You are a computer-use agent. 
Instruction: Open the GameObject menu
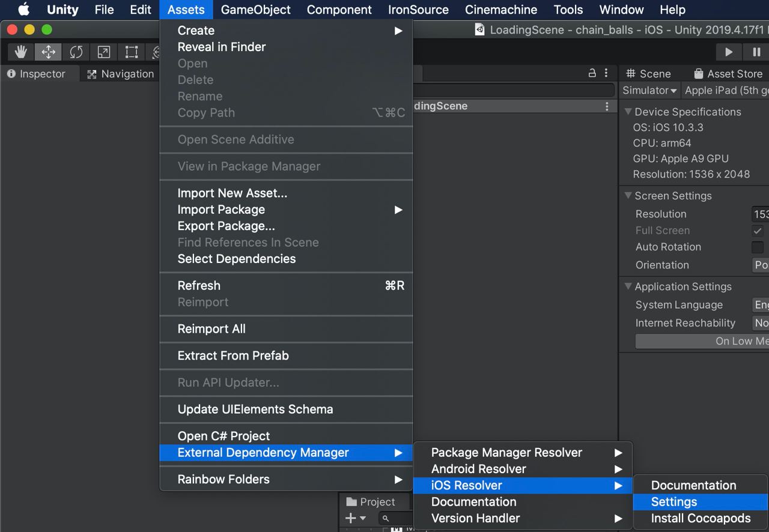coord(256,10)
